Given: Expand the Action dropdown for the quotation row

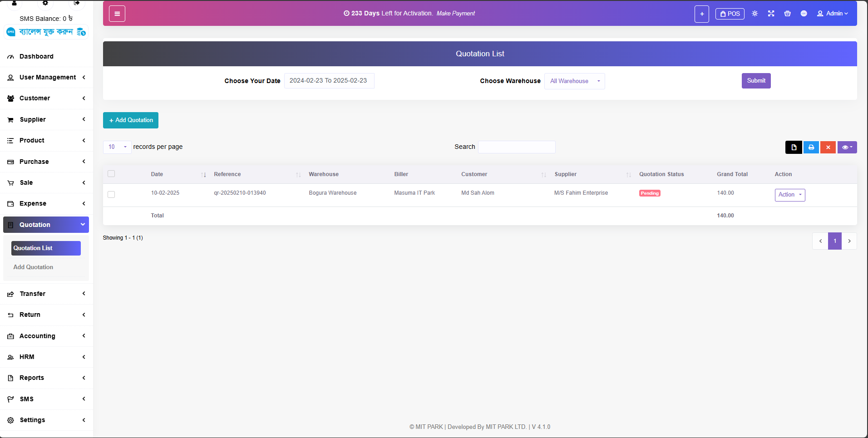Looking at the screenshot, I should click(x=789, y=195).
